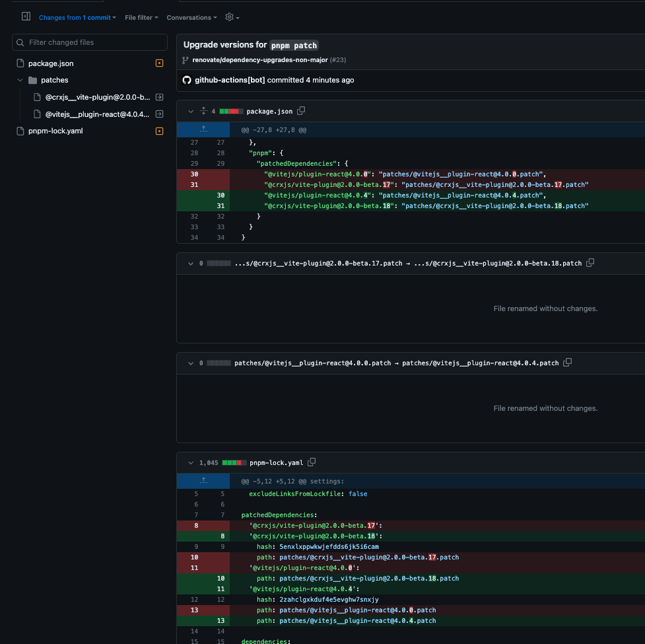Copy the package.json file name
645x644 pixels.
point(300,111)
